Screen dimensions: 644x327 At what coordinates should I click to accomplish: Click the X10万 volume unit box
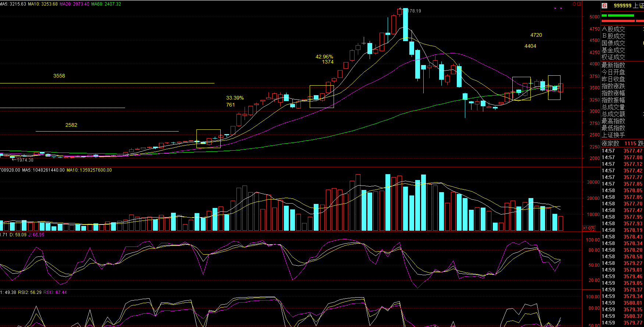(x=589, y=228)
